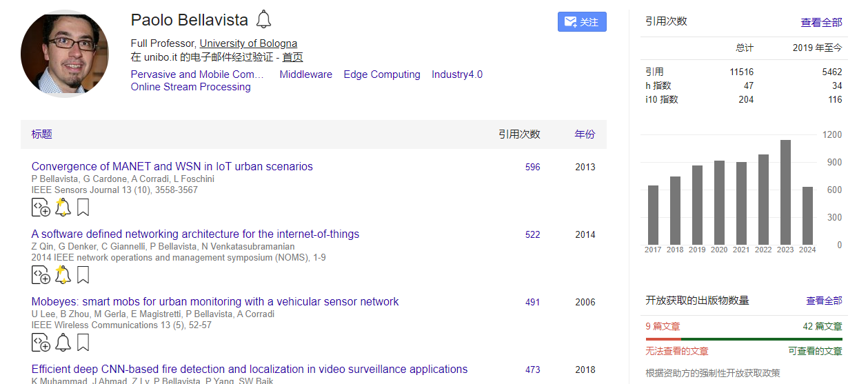Image resolution: width=868 pixels, height=384 pixels.
Task: Sort the list by 标题 column header
Action: (41, 134)
